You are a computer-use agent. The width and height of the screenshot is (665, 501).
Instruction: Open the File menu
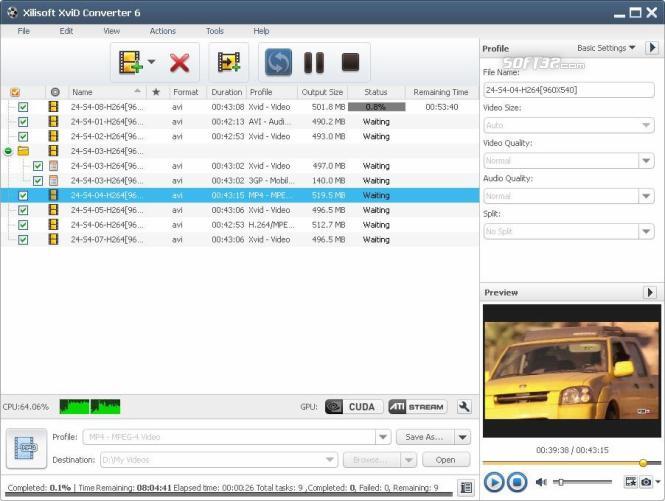(x=24, y=31)
